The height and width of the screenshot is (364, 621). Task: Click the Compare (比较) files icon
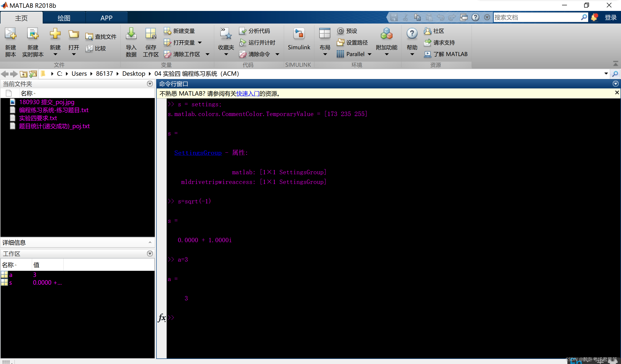[x=89, y=48]
